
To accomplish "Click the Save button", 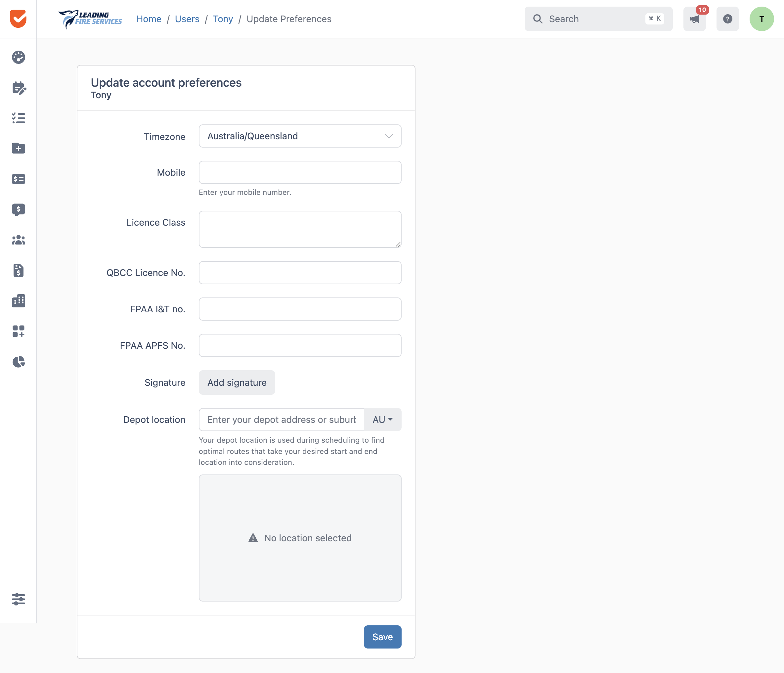I will point(382,637).
